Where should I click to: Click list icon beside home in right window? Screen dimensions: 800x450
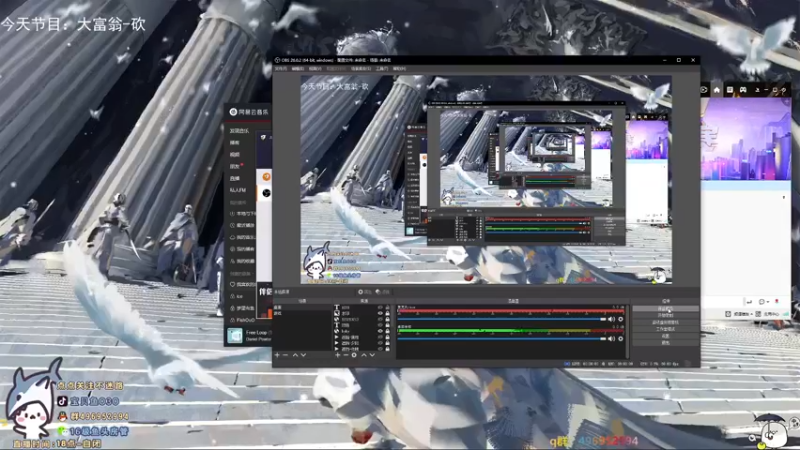point(730,90)
